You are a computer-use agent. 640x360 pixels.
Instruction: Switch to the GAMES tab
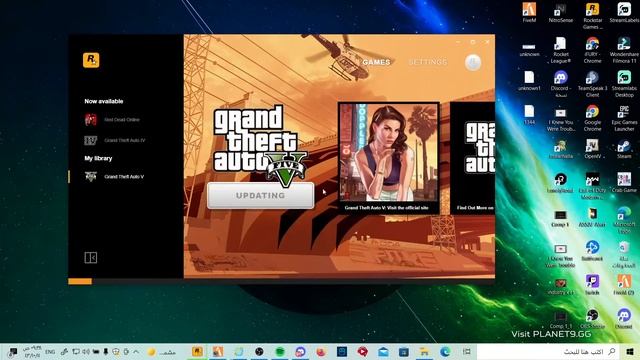pos(376,62)
